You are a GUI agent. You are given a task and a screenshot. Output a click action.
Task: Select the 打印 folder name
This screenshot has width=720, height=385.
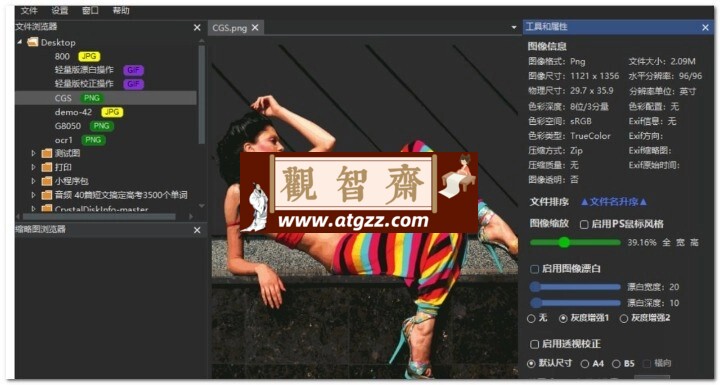click(x=63, y=167)
